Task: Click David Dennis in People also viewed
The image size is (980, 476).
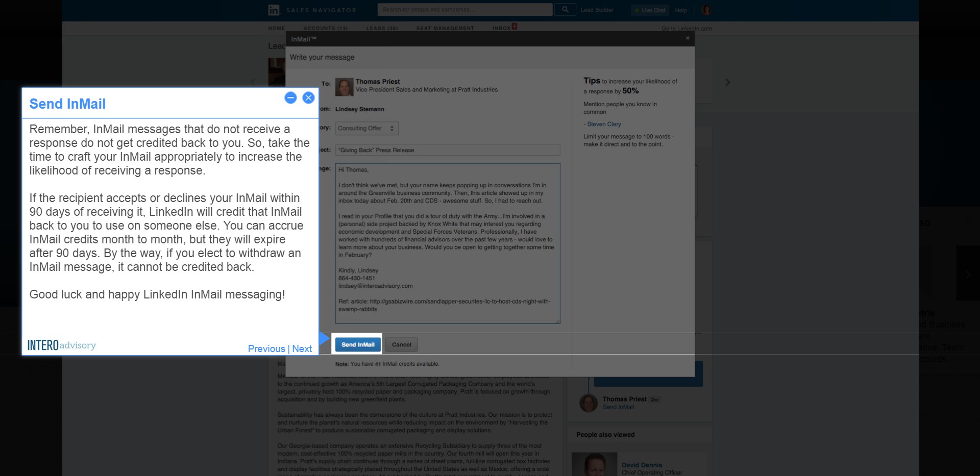Action: pos(642,465)
